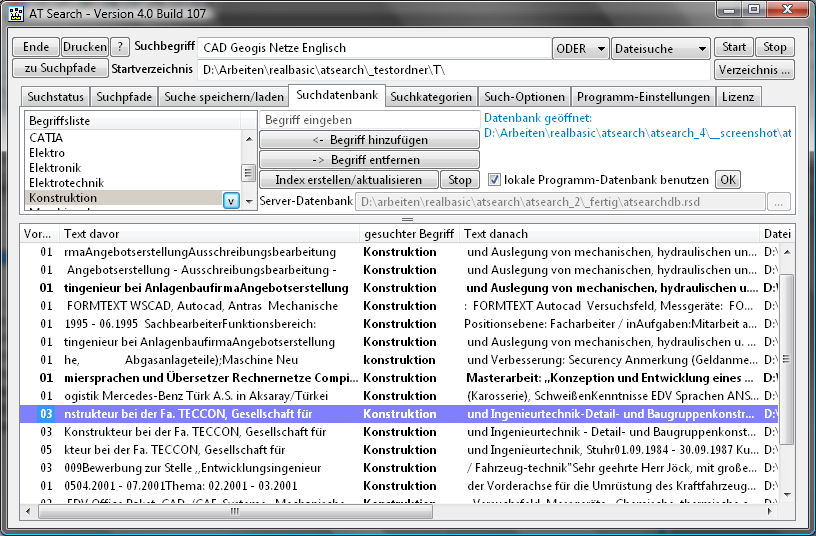Click the AT Search app icon in title bar
Viewport: 816px width, 536px height.
pyautogui.click(x=17, y=13)
